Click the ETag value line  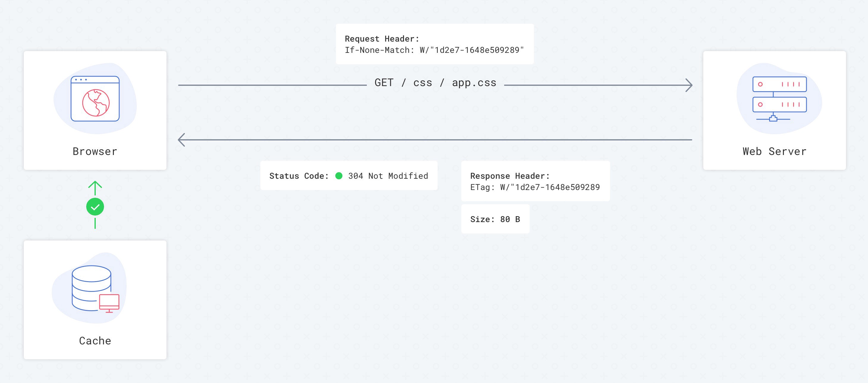[535, 187]
